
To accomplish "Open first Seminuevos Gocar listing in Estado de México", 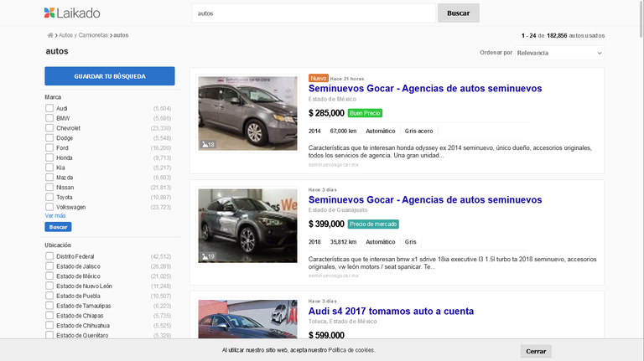I will (x=425, y=88).
